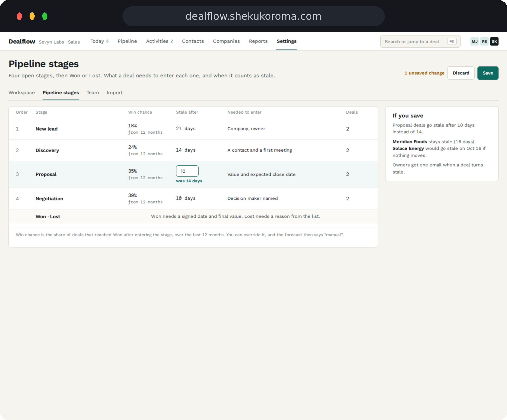
Task: Open the SK user avatar
Action: tap(494, 41)
